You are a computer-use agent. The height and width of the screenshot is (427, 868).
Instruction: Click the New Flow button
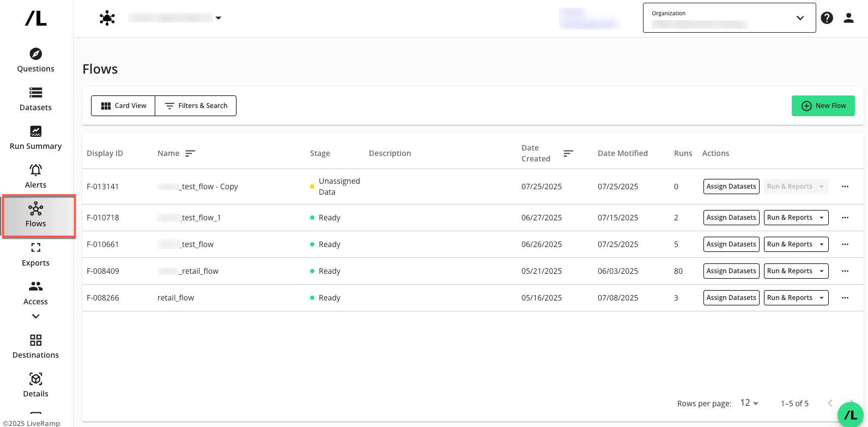[x=823, y=106]
